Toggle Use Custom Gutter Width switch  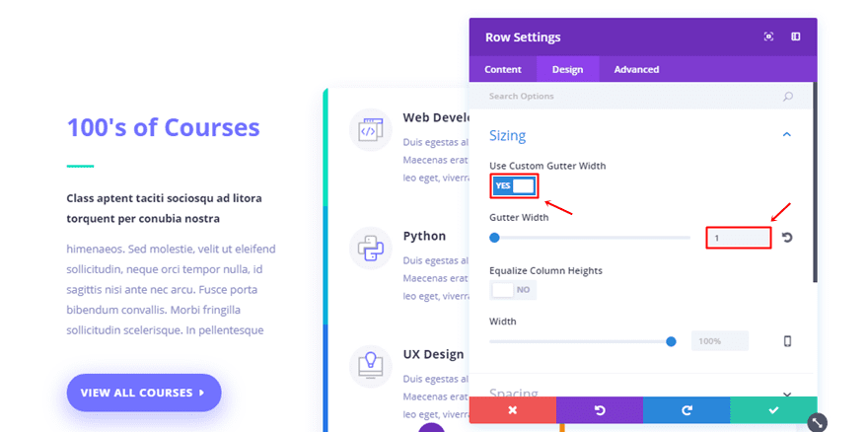pyautogui.click(x=514, y=185)
